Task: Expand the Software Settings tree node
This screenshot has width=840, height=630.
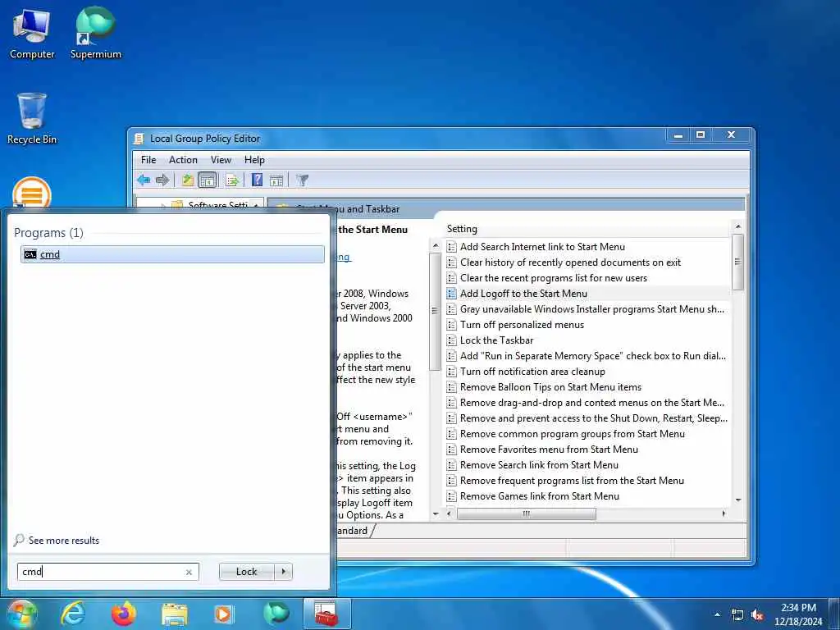Action: pos(163,206)
